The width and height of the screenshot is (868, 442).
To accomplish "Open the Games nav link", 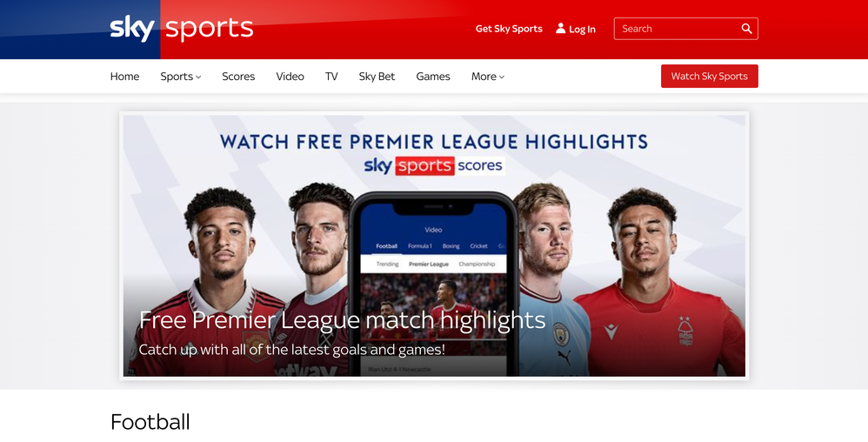I will tap(433, 77).
